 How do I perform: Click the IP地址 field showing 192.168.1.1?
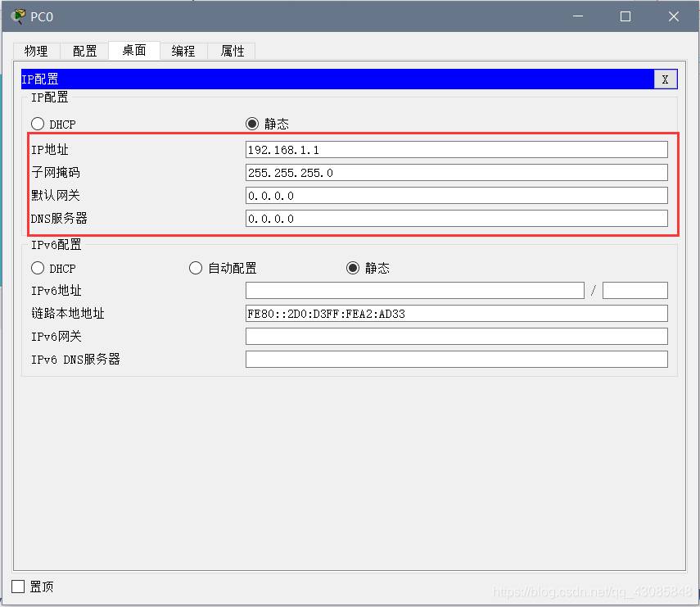point(457,150)
